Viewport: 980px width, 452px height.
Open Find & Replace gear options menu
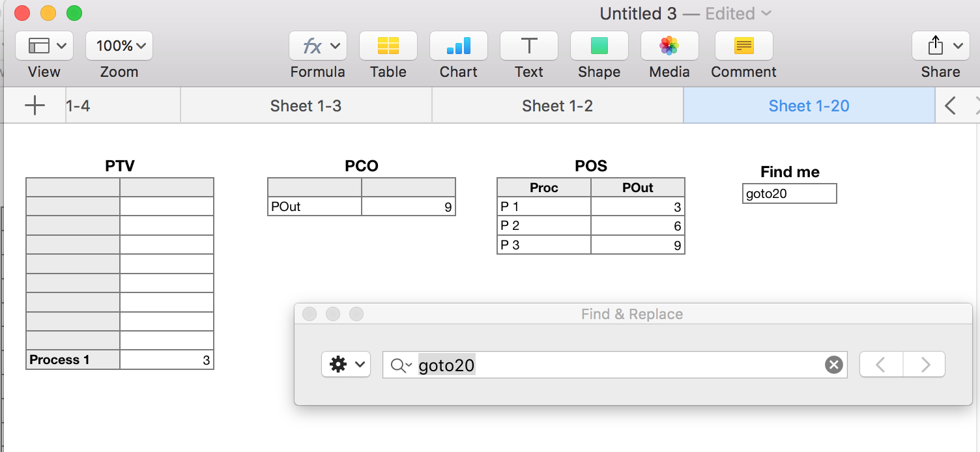[345, 365]
